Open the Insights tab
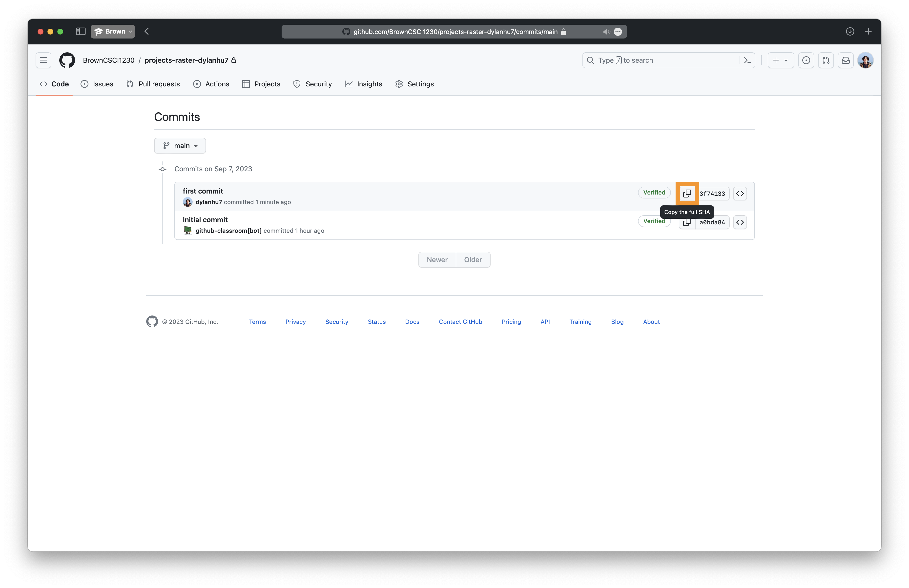The image size is (909, 588). (363, 84)
